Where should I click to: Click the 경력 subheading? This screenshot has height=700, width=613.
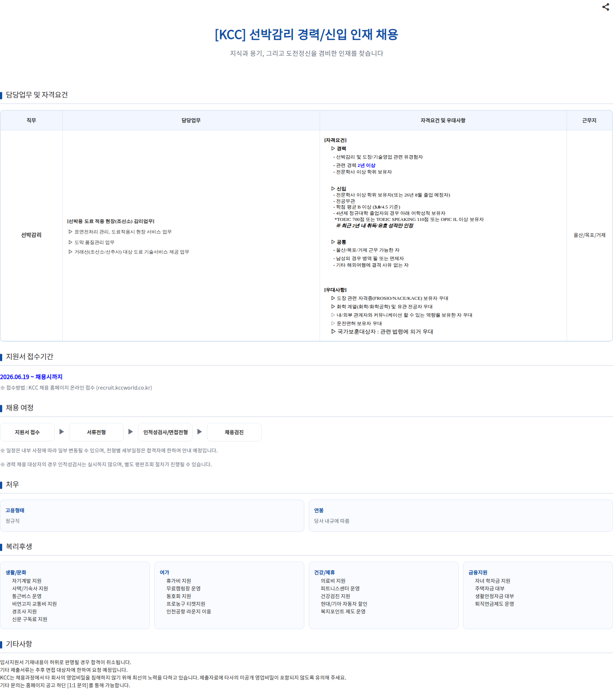(x=339, y=149)
